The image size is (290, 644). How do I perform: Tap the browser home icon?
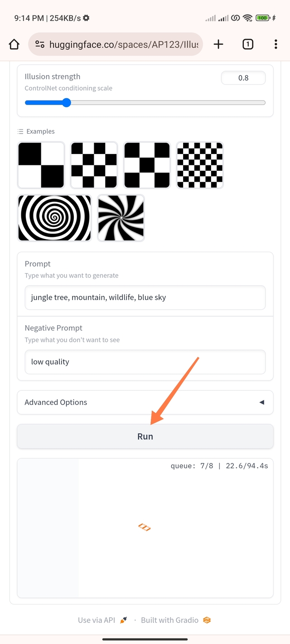tap(14, 44)
